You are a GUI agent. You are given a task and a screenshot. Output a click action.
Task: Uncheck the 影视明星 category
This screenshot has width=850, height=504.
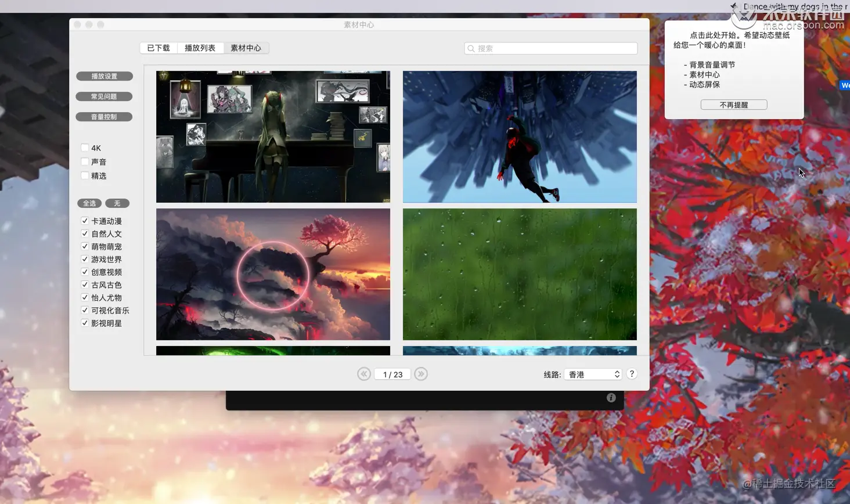click(85, 323)
